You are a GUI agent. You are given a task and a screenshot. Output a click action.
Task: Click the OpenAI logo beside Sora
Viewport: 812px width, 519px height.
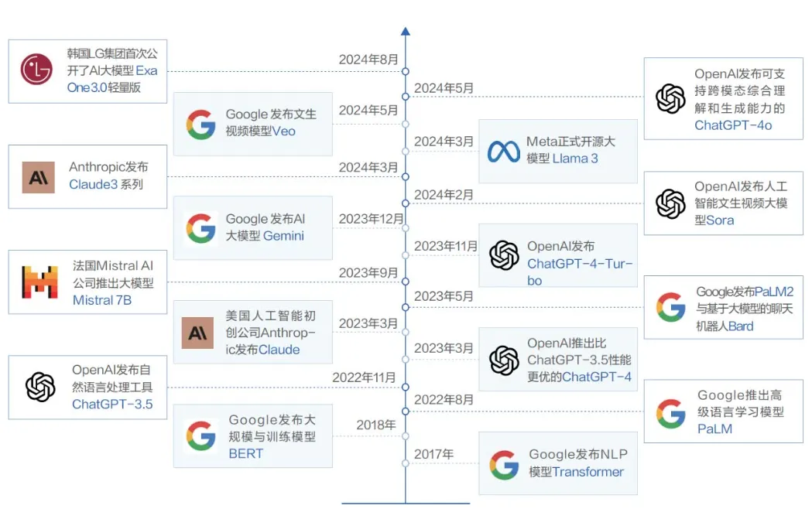(x=670, y=203)
